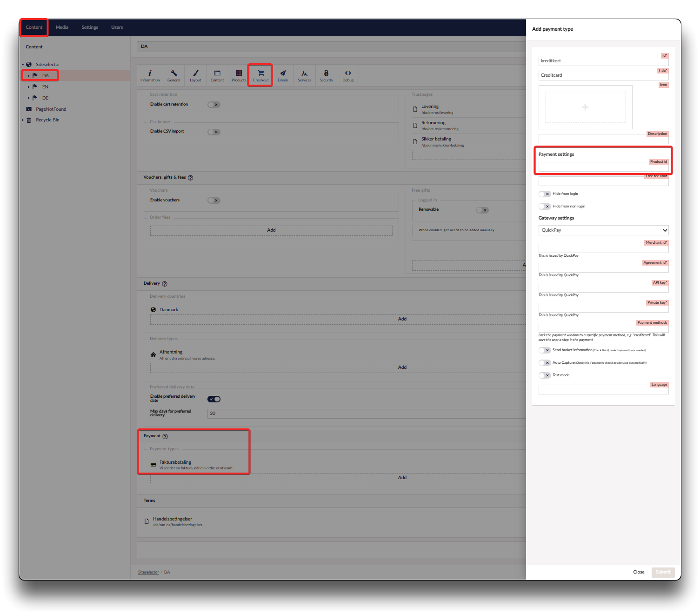
Task: Expand the Recycle Bin tree arrow
Action: coord(23,120)
